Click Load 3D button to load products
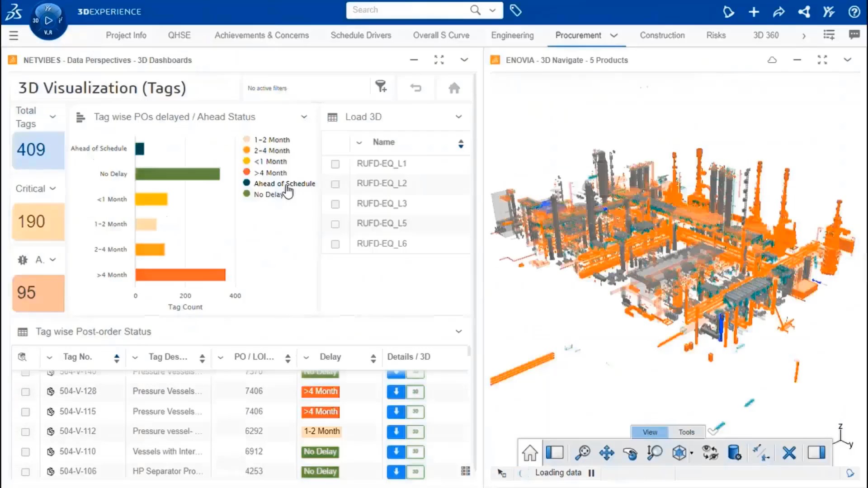The height and width of the screenshot is (488, 868). (363, 117)
